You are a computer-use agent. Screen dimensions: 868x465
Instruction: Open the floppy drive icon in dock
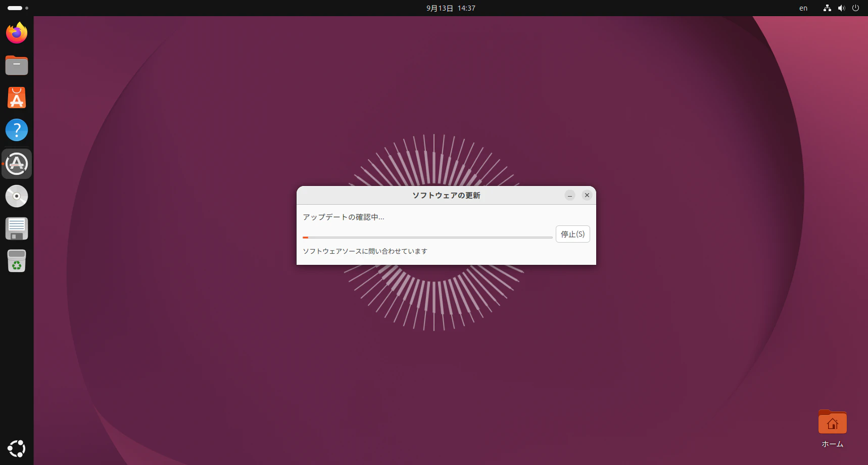click(x=17, y=228)
